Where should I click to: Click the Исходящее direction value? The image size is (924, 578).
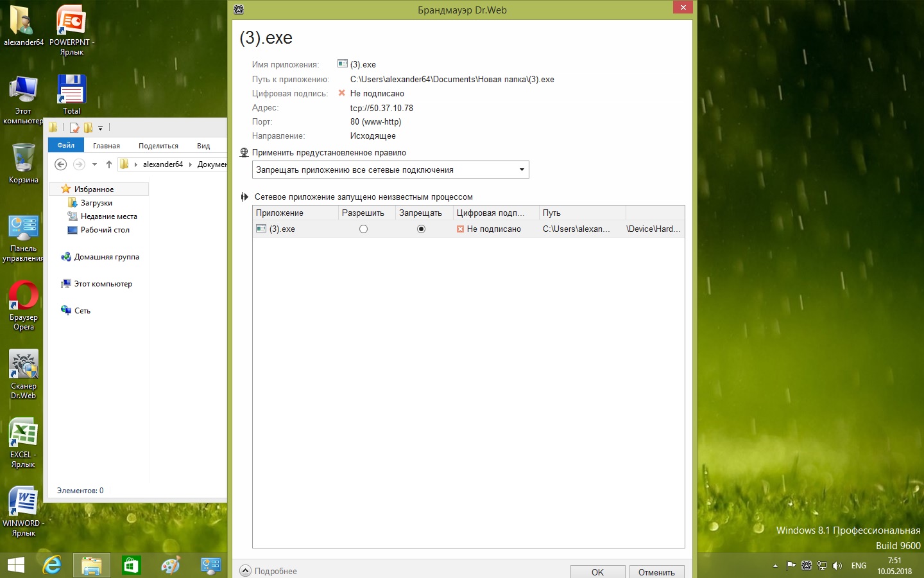point(373,136)
